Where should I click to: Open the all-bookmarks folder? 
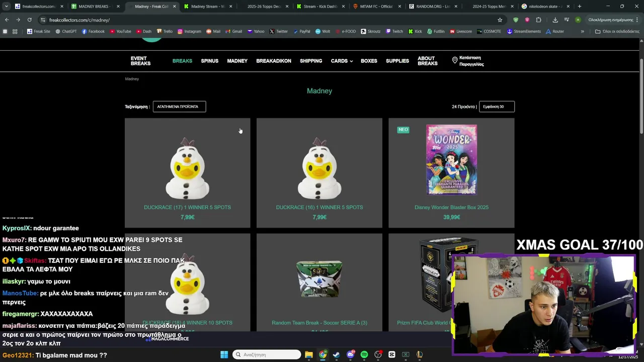(x=617, y=31)
